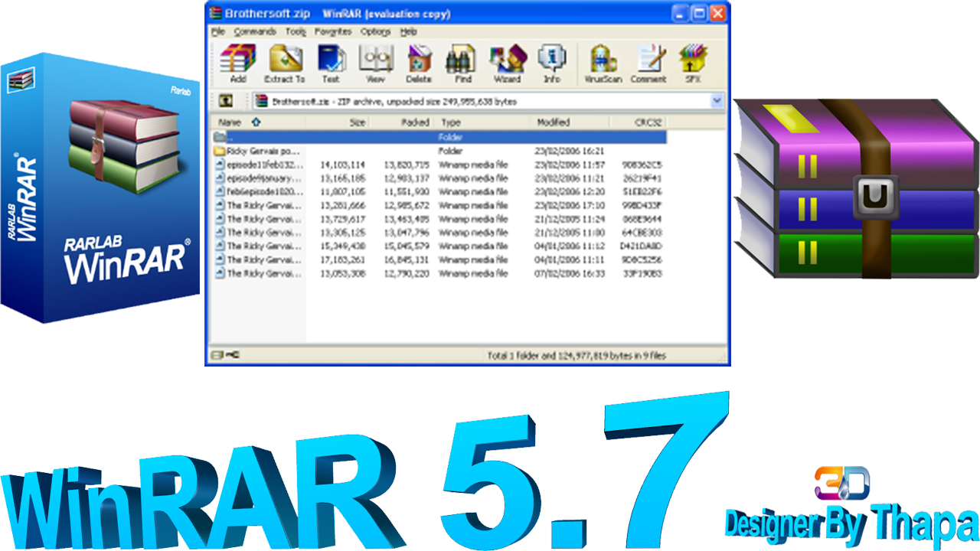The image size is (980, 551).
Task: Click the 14,103,114 size cell
Action: pos(342,165)
